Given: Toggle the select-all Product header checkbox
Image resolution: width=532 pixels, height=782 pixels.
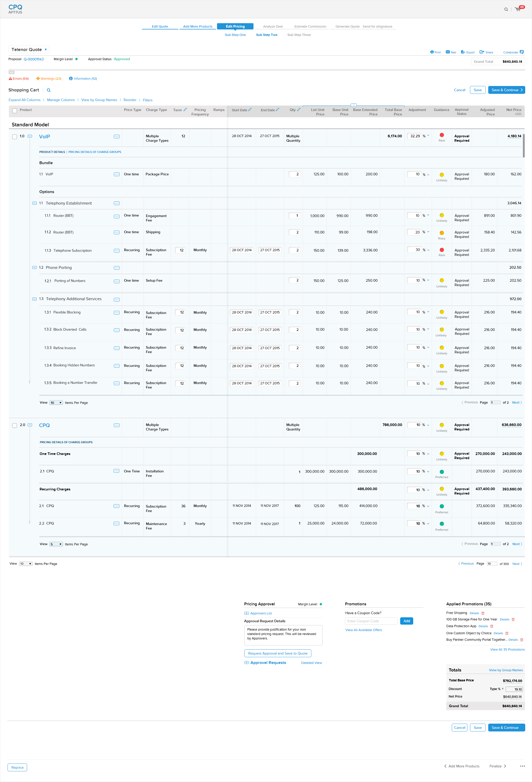Looking at the screenshot, I should coord(15,110).
